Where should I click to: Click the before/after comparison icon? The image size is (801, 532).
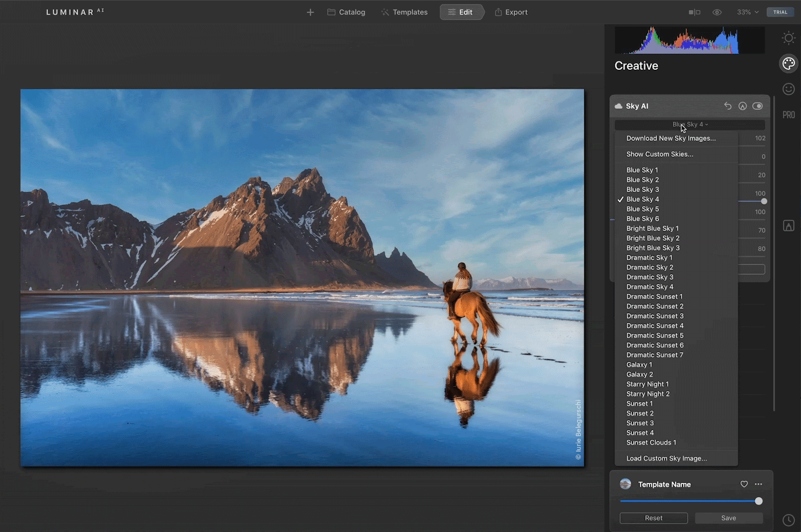point(694,12)
